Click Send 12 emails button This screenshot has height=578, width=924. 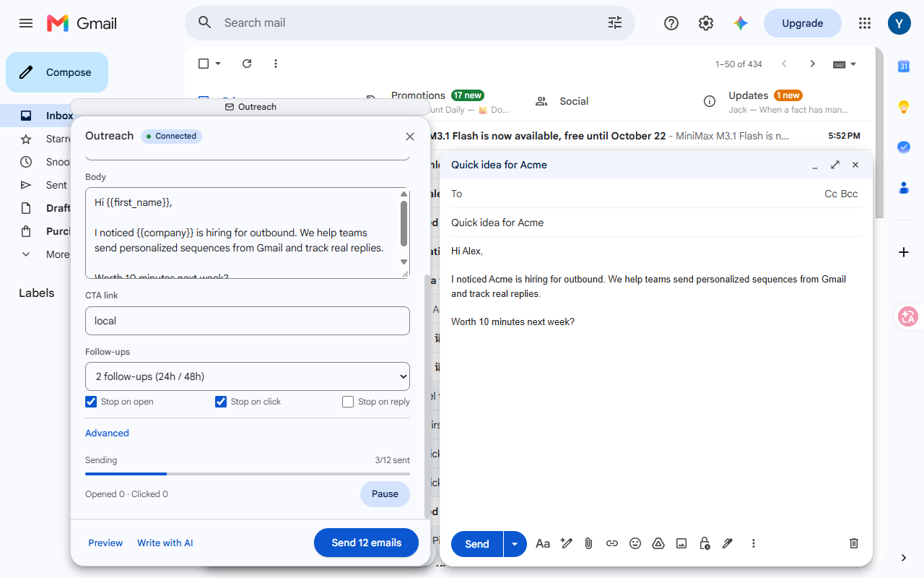pos(366,543)
